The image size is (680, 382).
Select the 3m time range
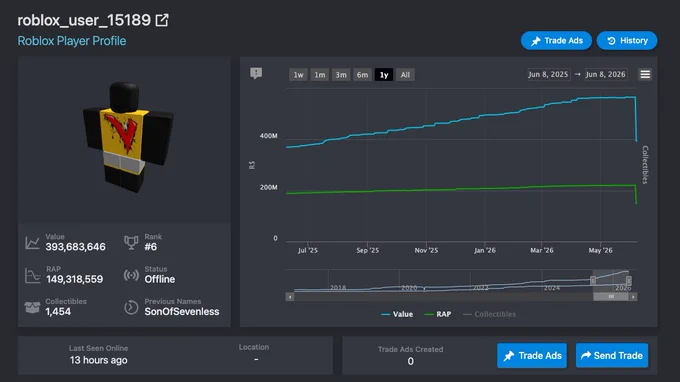coord(341,75)
